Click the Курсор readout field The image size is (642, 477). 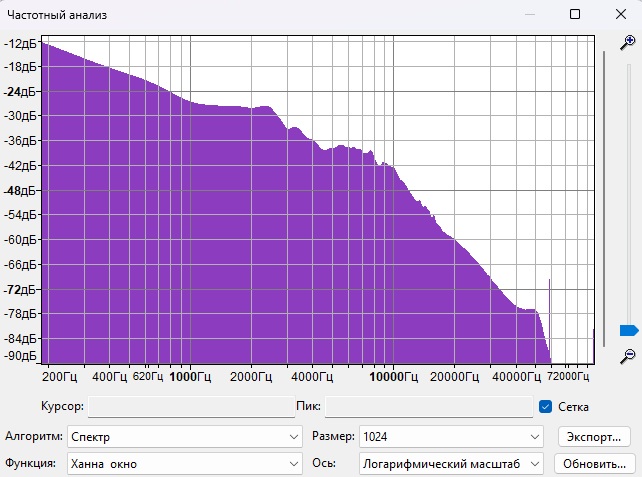point(191,407)
